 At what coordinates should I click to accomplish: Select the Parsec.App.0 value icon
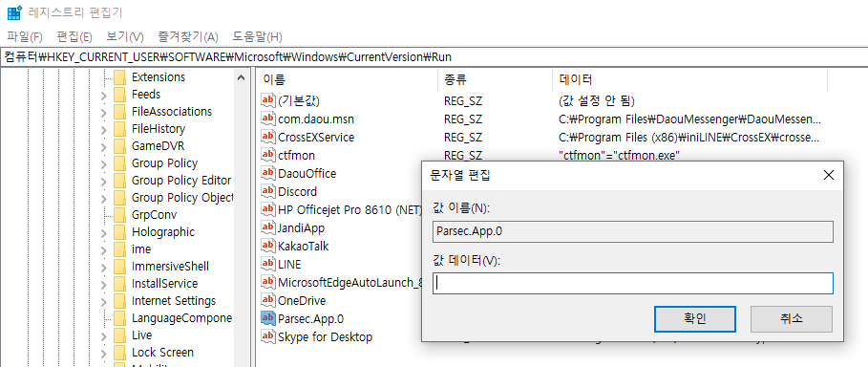[x=268, y=318]
